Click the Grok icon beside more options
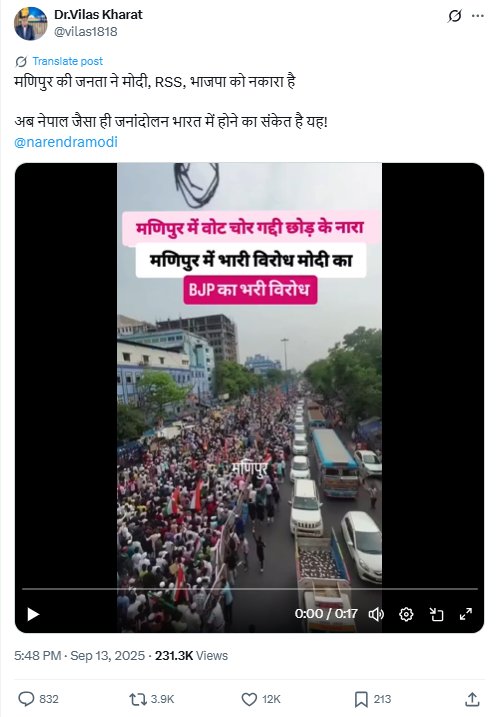Screen dimensions: 498x717 [x=455, y=16]
